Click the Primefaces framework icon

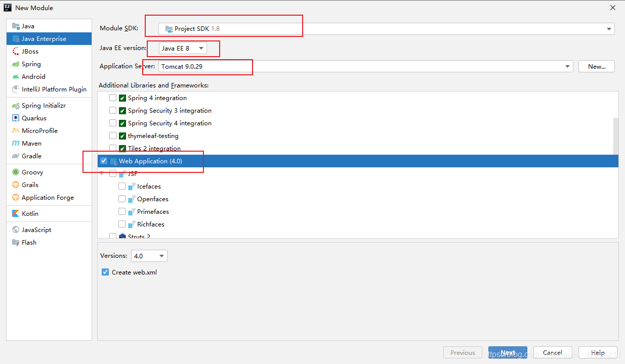click(x=132, y=211)
